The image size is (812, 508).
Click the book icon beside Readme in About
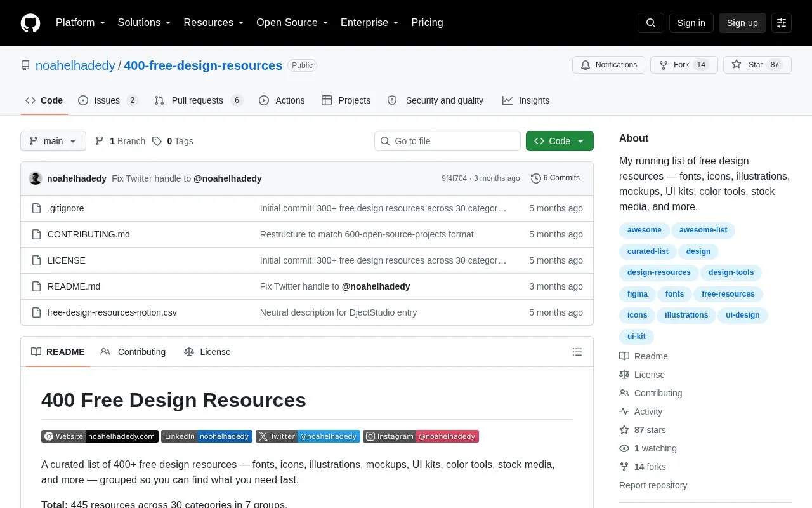[x=624, y=356]
